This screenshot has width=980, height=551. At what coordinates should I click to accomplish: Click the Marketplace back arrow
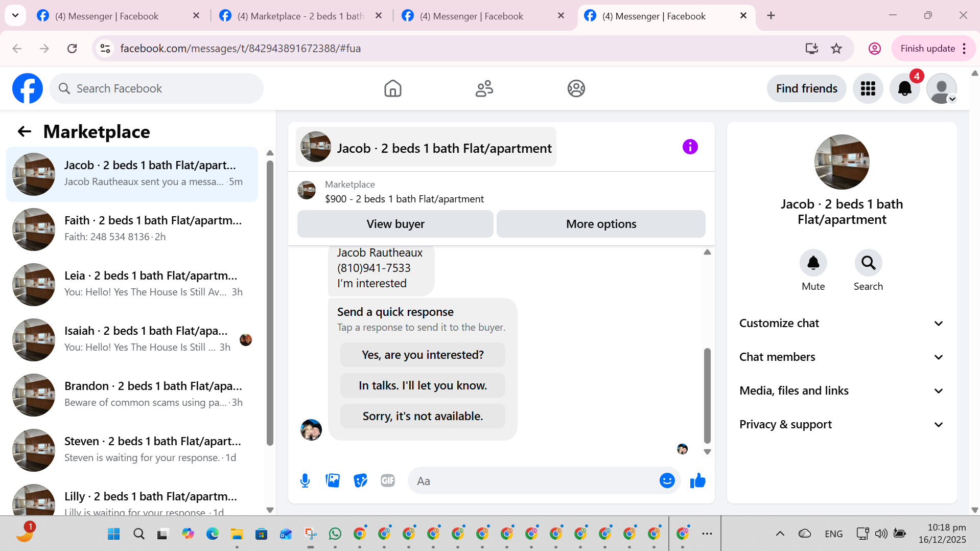click(25, 132)
